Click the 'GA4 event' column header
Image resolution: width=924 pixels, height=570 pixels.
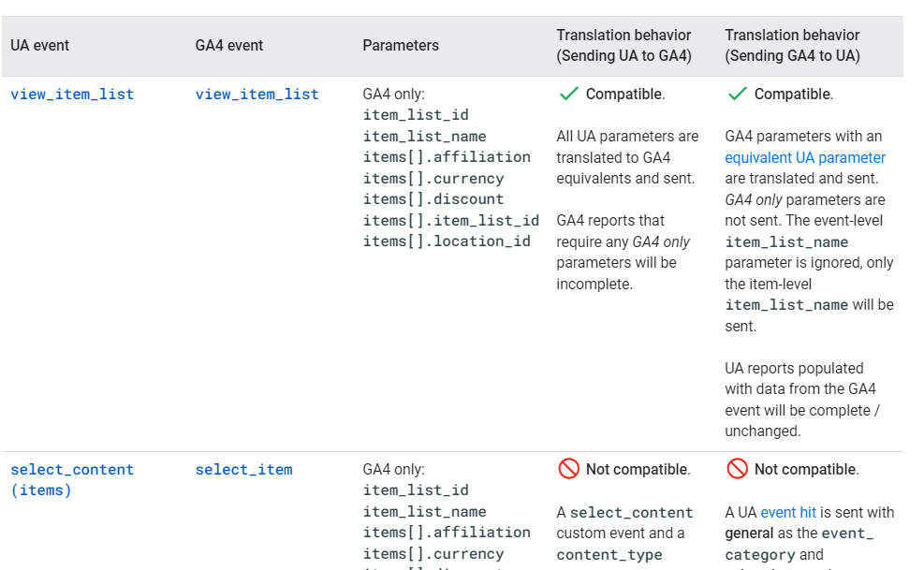(229, 45)
